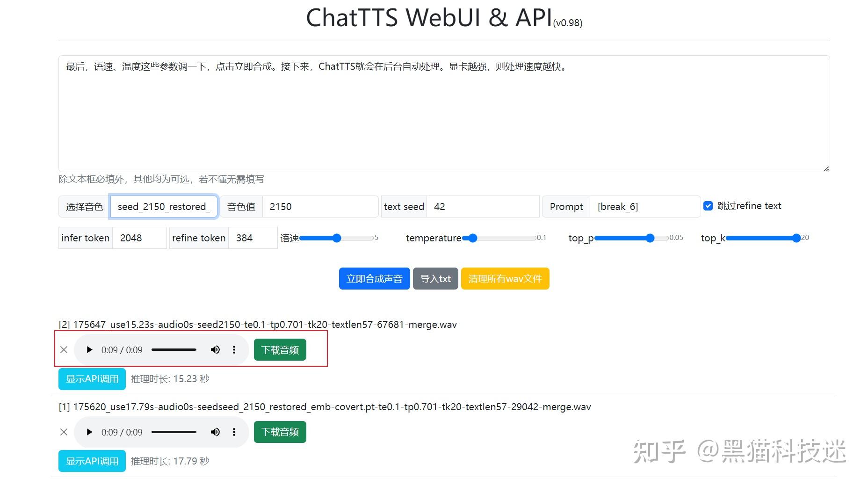Click the text seed input field
The width and height of the screenshot is (868, 486).
[x=483, y=206]
